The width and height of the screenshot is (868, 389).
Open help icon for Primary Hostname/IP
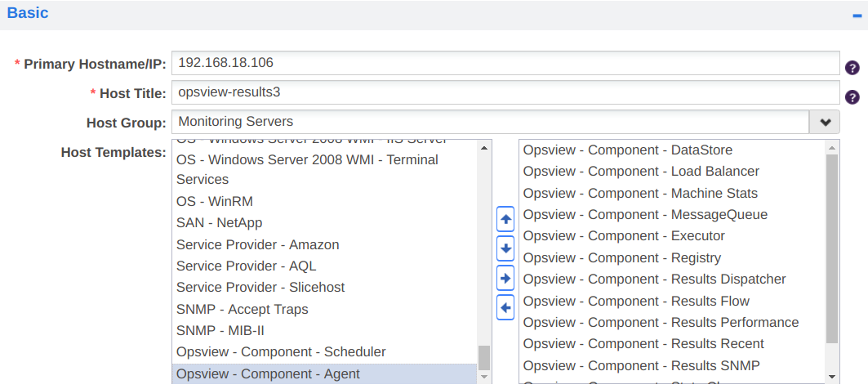(x=852, y=68)
